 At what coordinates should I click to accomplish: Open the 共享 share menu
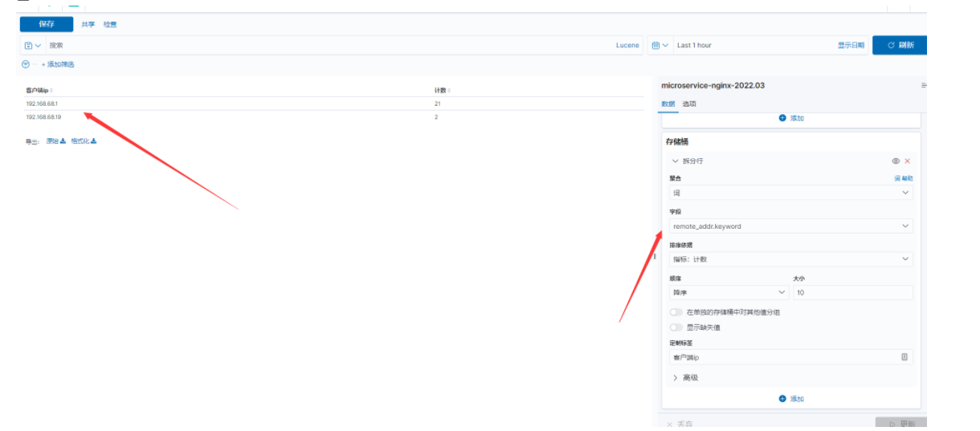tap(88, 25)
